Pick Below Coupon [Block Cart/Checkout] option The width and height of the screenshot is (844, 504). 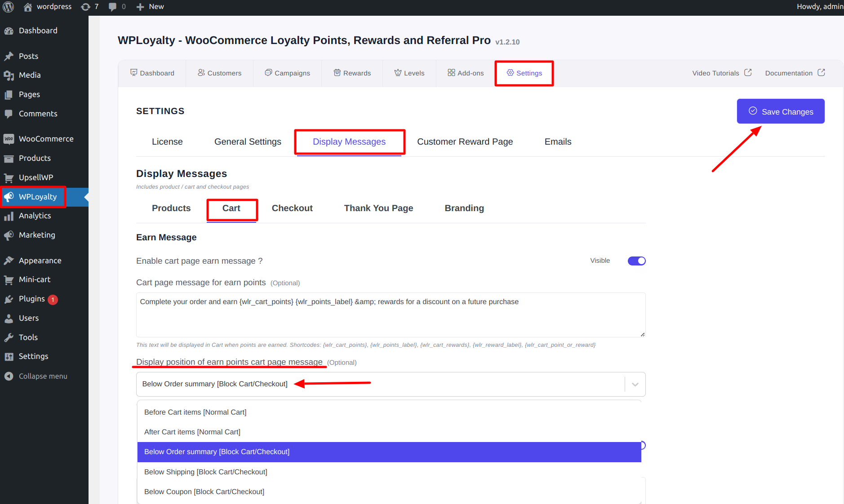[204, 491]
